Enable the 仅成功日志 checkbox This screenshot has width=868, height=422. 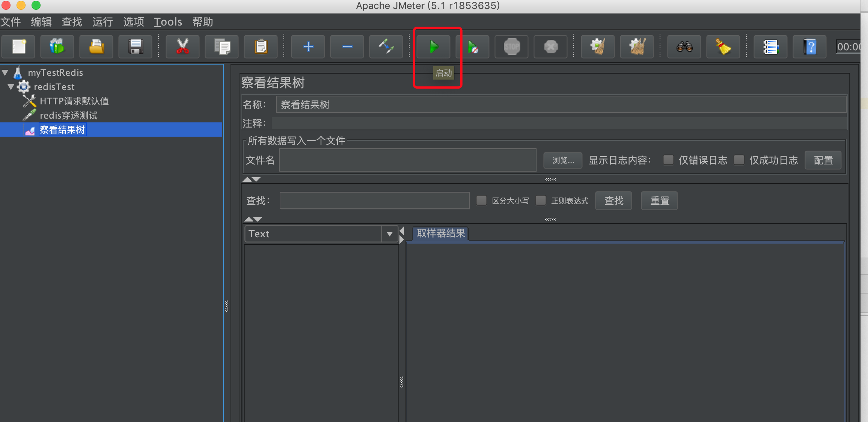tap(739, 160)
